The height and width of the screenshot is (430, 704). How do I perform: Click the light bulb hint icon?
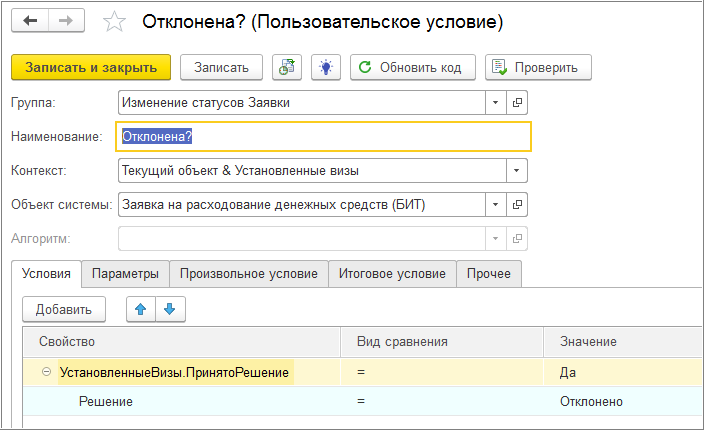(x=325, y=67)
